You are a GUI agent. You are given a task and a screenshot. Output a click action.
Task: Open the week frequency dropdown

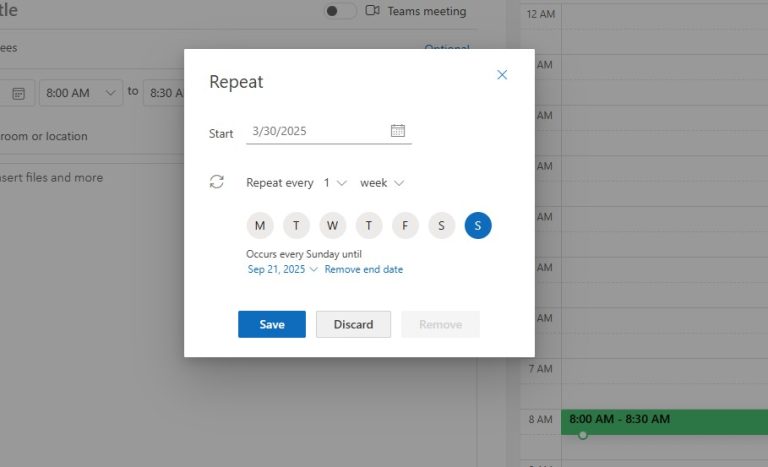coord(382,183)
